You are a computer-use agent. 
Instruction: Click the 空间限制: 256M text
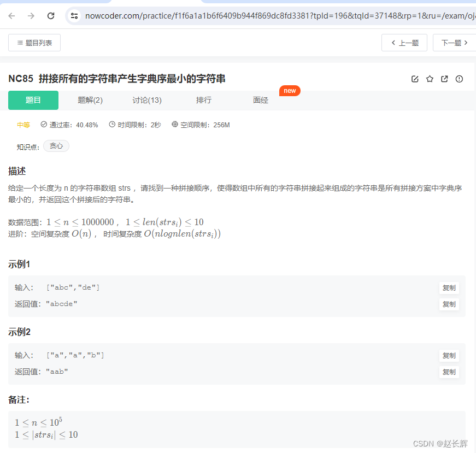point(205,125)
